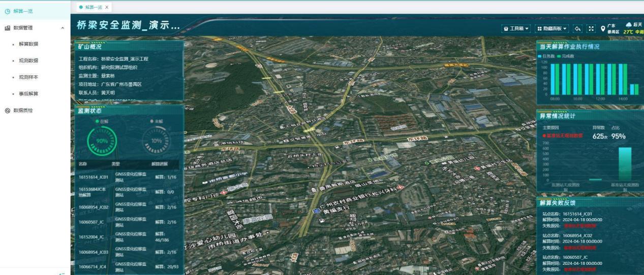Click the weather cloud icon
644x275 pixels.
pyautogui.click(x=629, y=25)
